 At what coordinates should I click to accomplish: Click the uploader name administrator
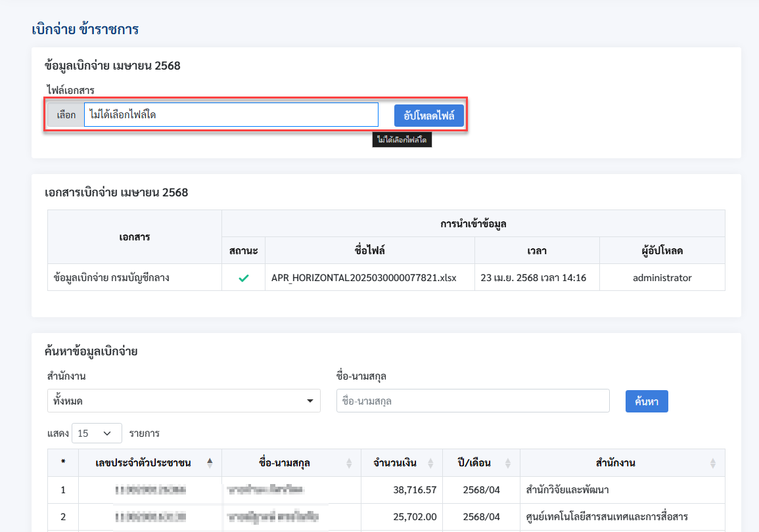[662, 278]
